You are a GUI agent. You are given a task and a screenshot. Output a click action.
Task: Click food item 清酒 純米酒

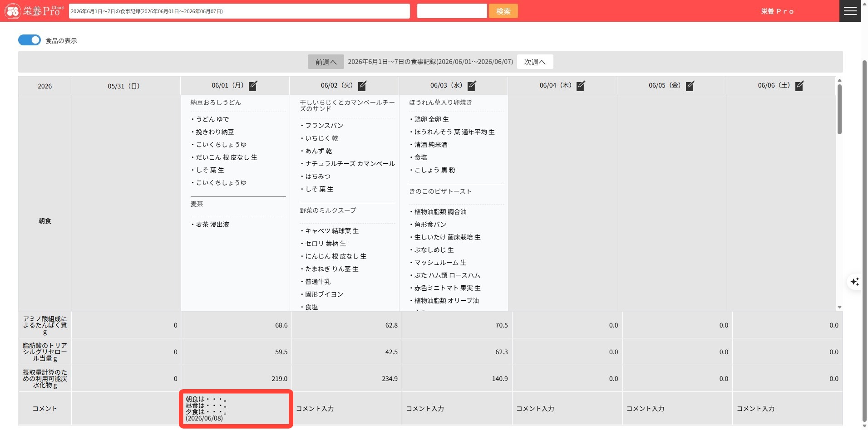[x=431, y=145]
